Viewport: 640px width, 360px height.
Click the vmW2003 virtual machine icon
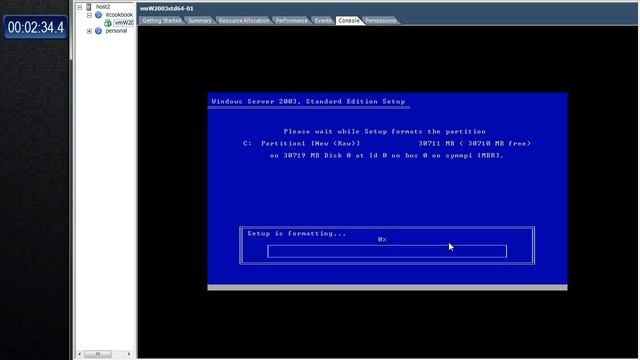point(108,23)
